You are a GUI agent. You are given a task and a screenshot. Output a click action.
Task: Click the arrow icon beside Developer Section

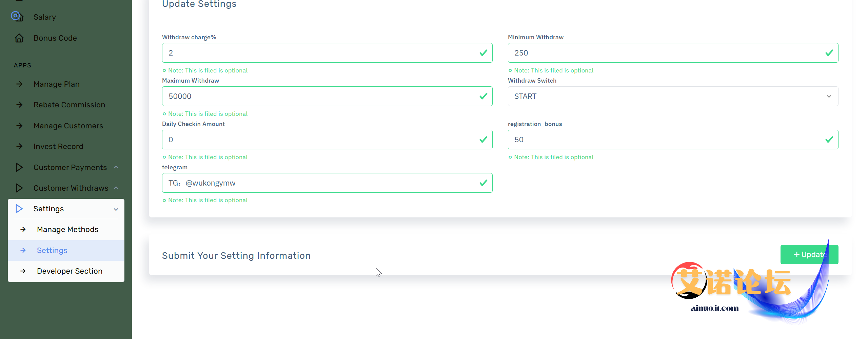[23, 271]
